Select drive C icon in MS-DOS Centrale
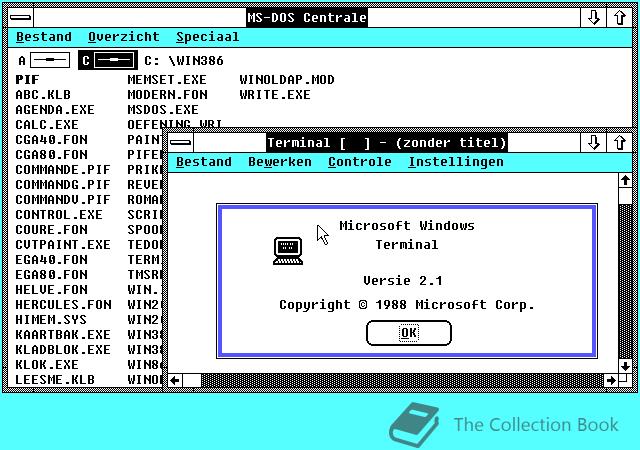 (108, 60)
